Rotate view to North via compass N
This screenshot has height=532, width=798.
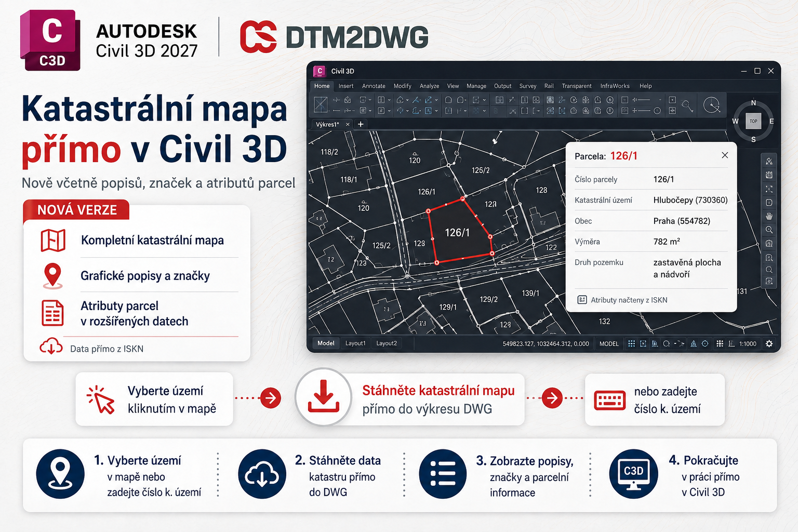(753, 103)
